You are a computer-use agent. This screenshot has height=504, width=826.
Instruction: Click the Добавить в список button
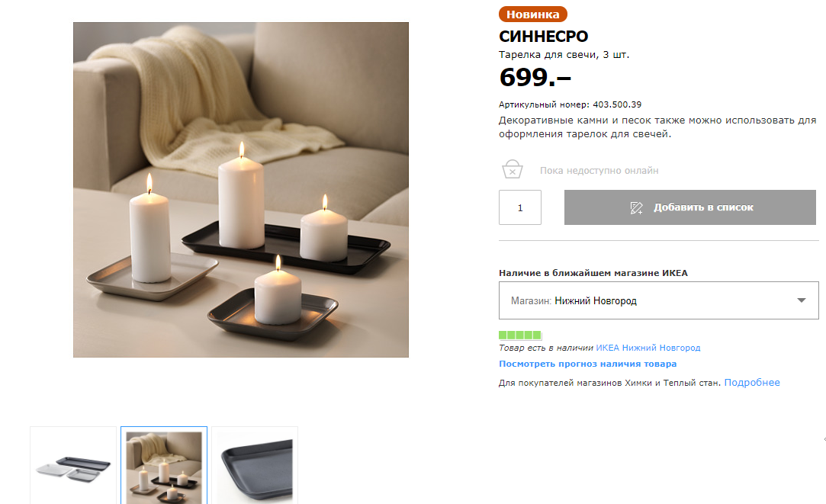click(x=689, y=207)
